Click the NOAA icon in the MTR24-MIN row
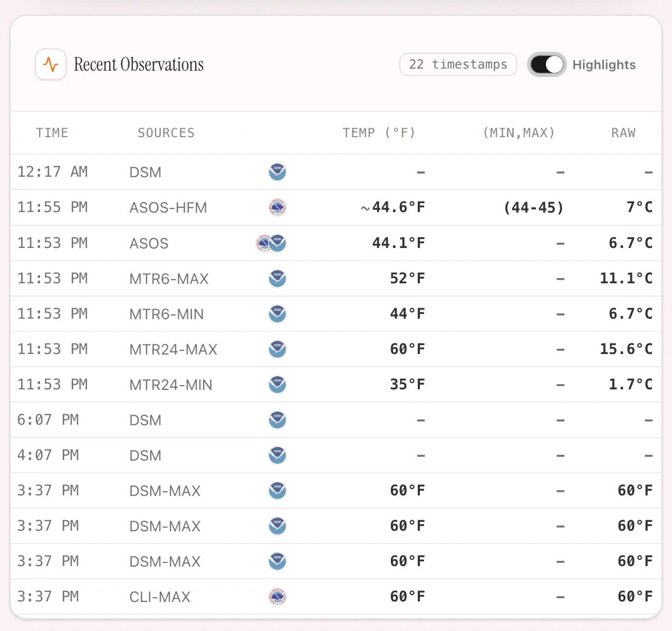 point(277,385)
